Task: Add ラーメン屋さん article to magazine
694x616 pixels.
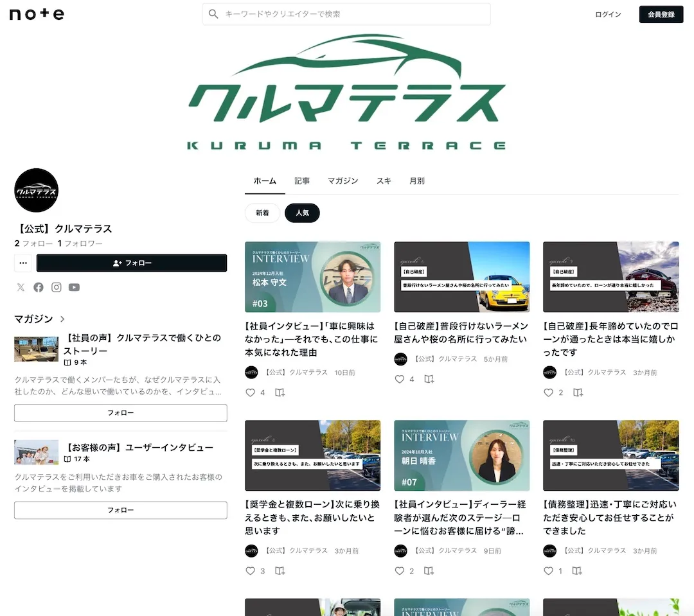Action: 429,379
